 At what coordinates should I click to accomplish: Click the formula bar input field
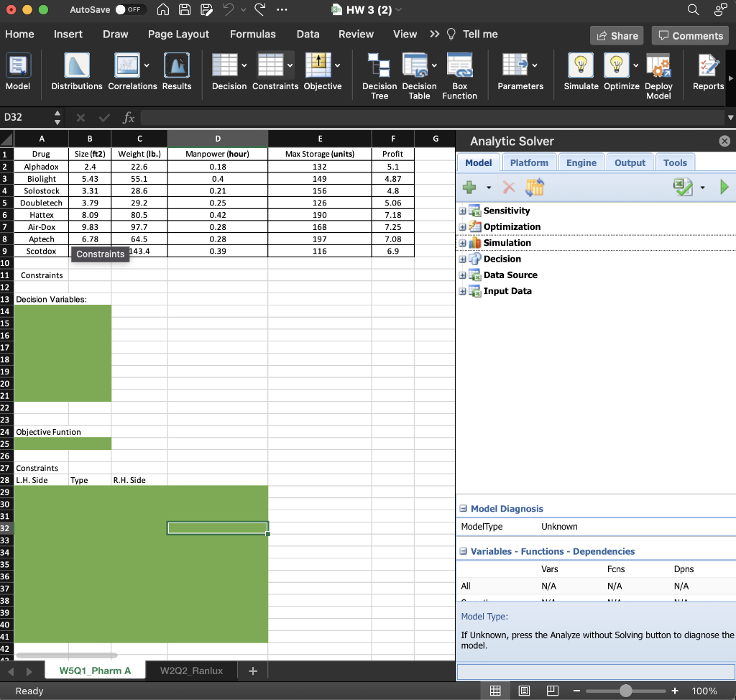click(431, 117)
